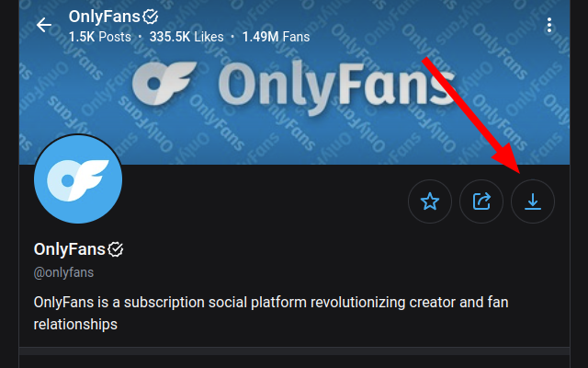
Task: Click the verified badge beside header title
Action: click(151, 17)
